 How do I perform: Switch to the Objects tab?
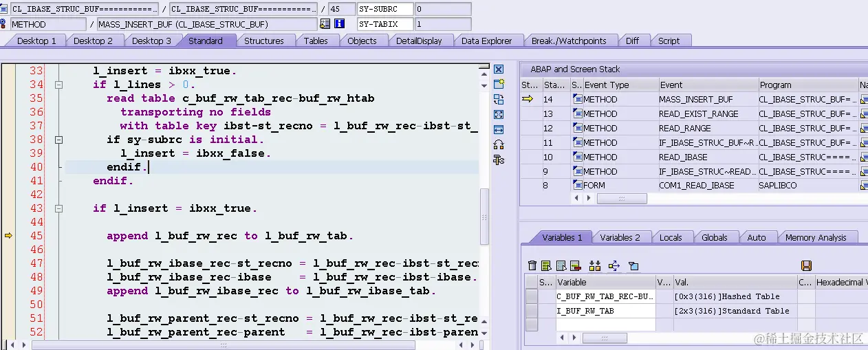(362, 41)
